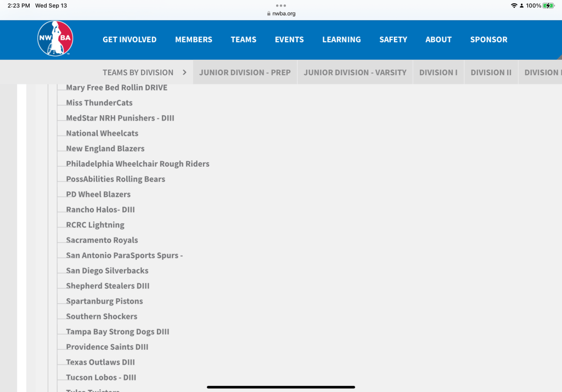Open Philadelphia Wheelchair Rough Riders team link
562x392 pixels.
138,164
